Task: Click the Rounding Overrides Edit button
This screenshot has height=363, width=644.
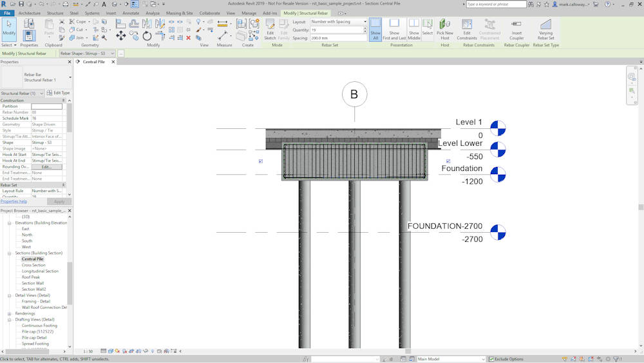Action: (x=47, y=167)
